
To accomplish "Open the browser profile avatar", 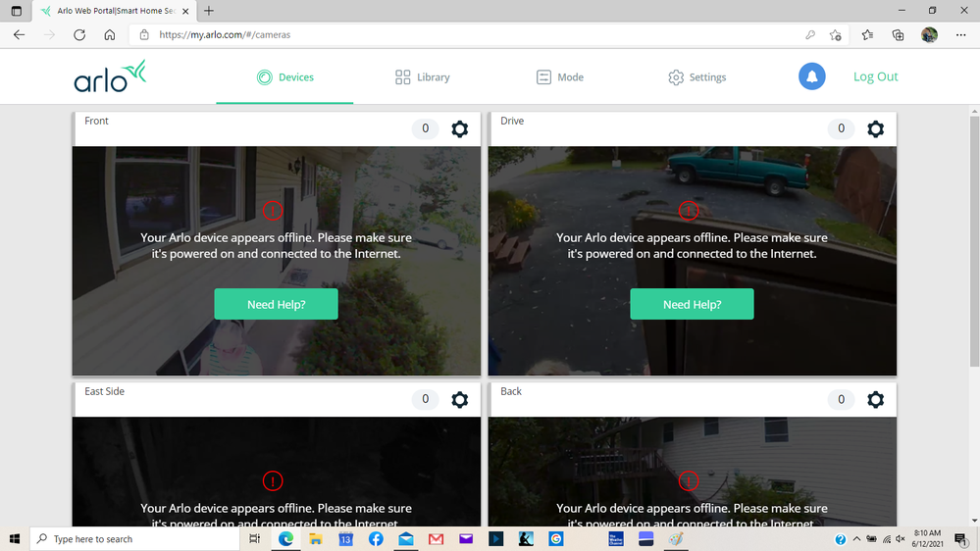I will (929, 35).
